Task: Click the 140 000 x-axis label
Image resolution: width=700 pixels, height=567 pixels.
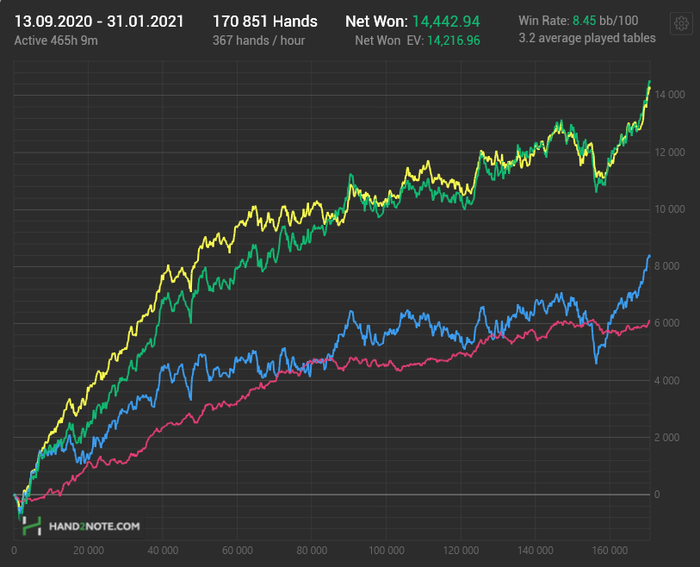Action: point(536,550)
